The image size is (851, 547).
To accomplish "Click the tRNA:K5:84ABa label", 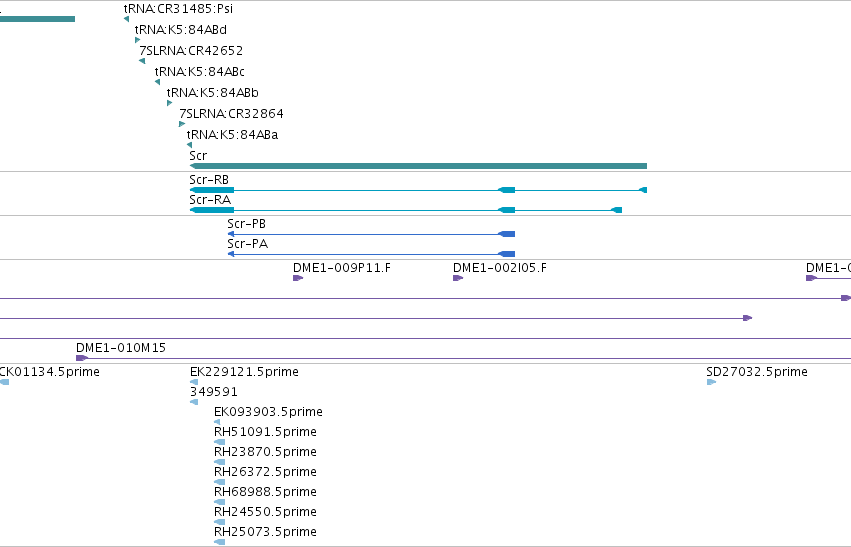I will pyautogui.click(x=232, y=135).
